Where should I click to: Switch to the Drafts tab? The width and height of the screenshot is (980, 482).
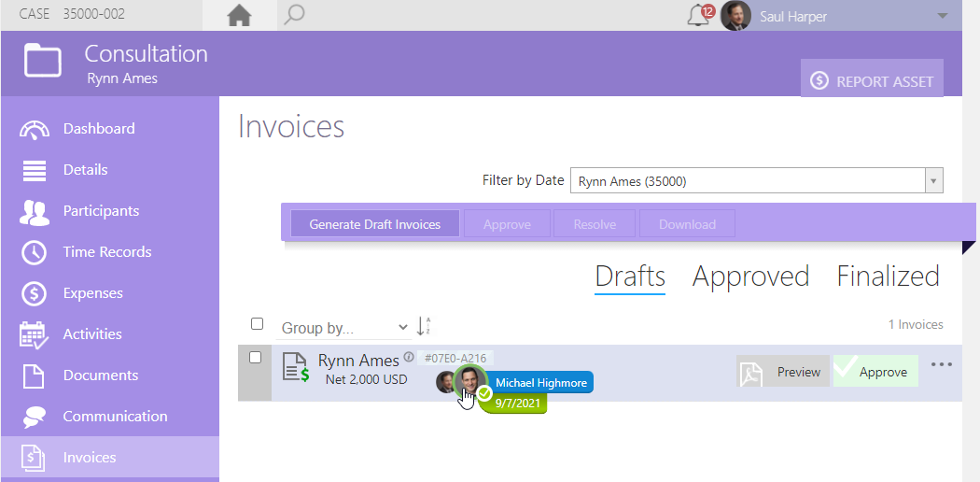click(x=630, y=276)
